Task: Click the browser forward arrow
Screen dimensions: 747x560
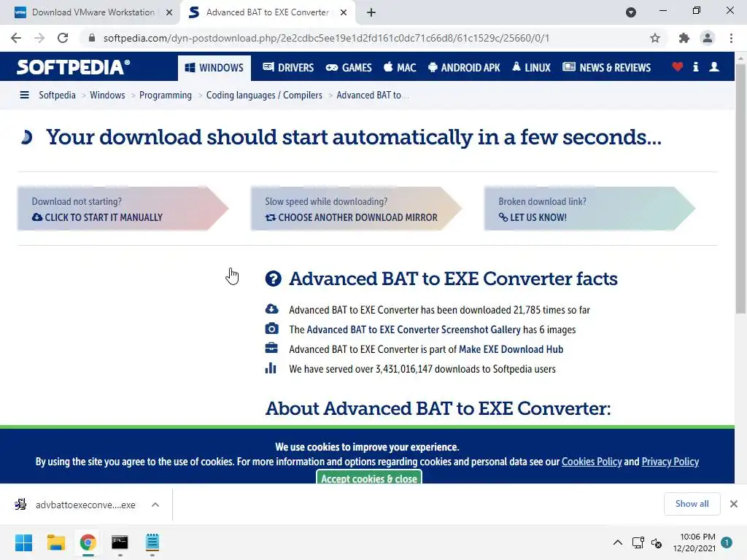Action: coord(39,38)
